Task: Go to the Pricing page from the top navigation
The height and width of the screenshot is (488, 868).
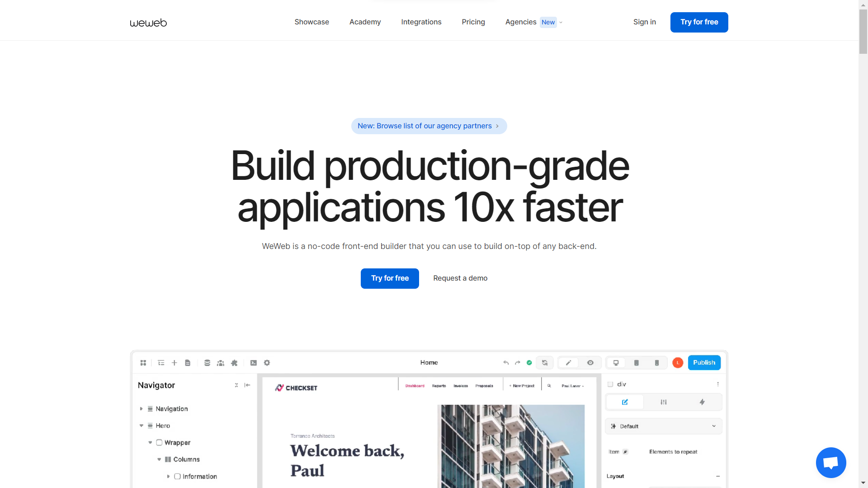Action: click(x=473, y=22)
